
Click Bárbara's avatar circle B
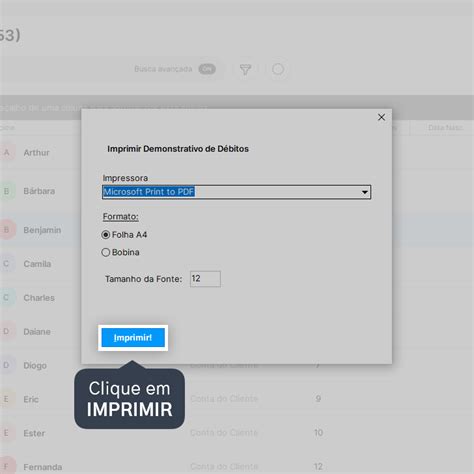click(x=6, y=191)
